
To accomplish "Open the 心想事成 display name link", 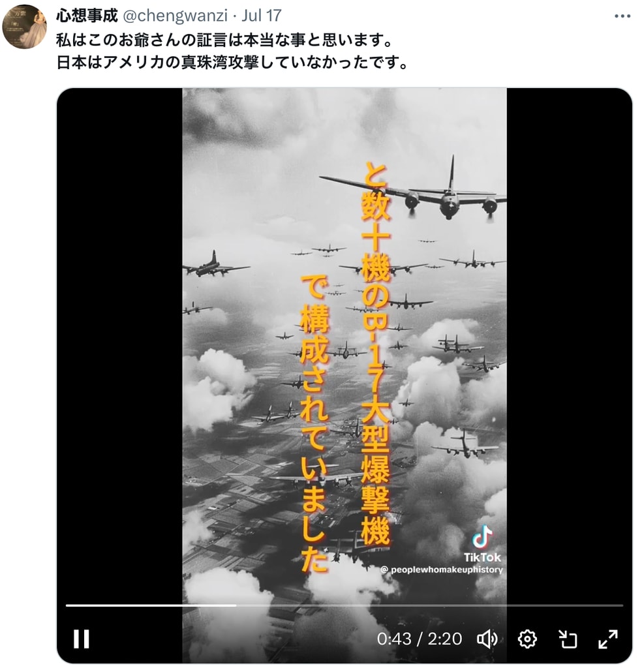I will (87, 16).
